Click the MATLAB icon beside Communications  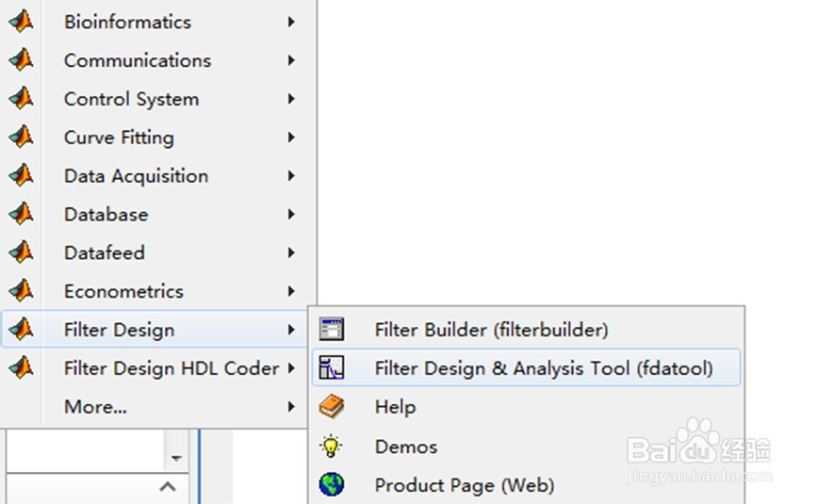point(22,60)
